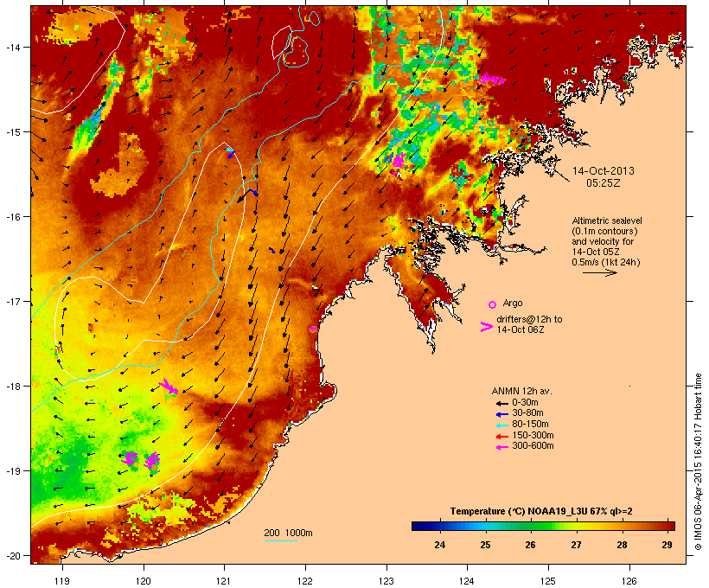Click the 300-600m depth label
This screenshot has height=588, width=709.
(533, 446)
